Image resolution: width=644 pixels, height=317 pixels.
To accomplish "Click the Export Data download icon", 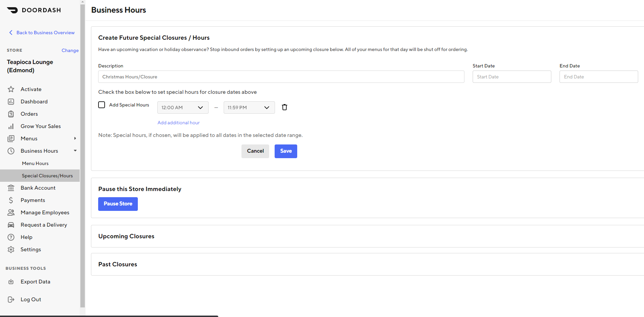I will click(11, 282).
